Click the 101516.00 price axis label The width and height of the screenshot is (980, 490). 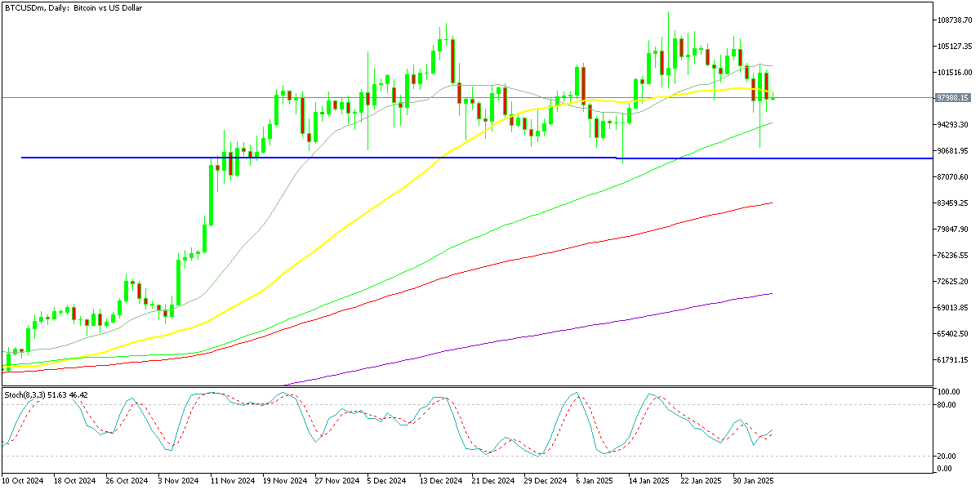(953, 72)
